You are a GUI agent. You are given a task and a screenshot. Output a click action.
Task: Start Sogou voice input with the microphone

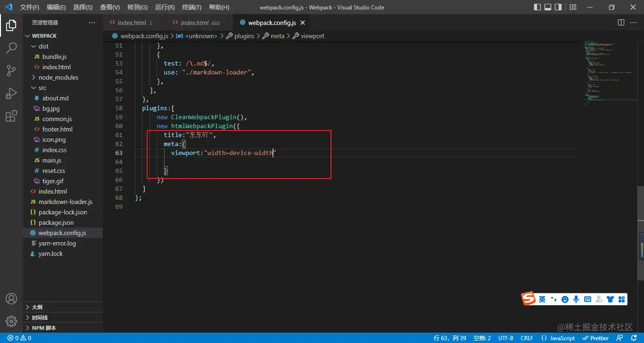[576, 299]
